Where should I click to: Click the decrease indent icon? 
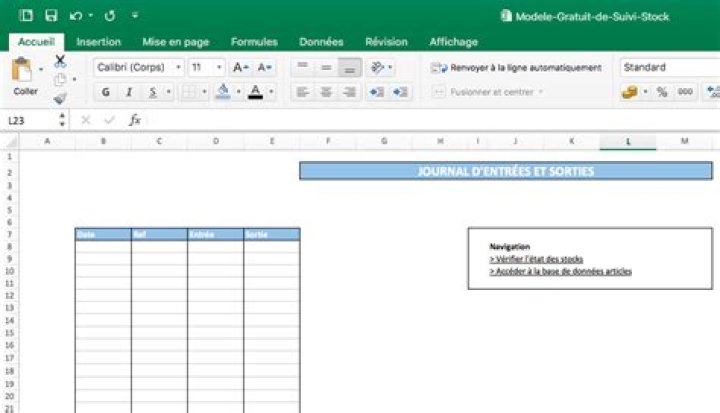tap(377, 92)
